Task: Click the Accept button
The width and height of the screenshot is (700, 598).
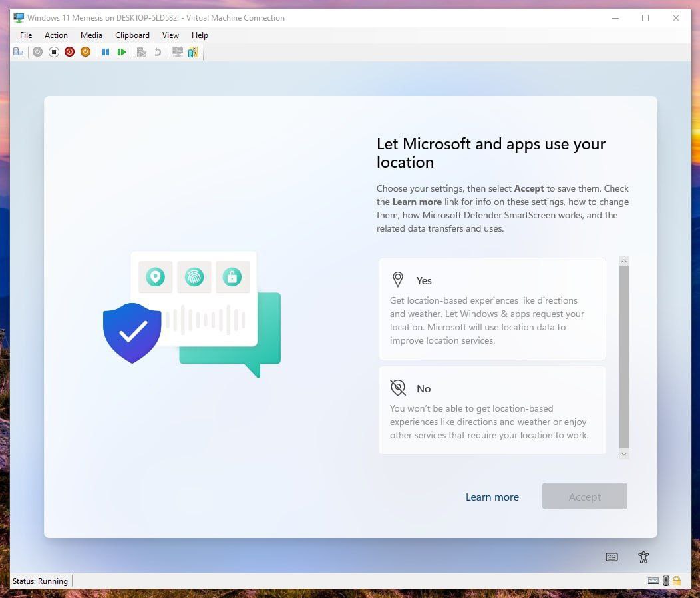Action: [584, 496]
